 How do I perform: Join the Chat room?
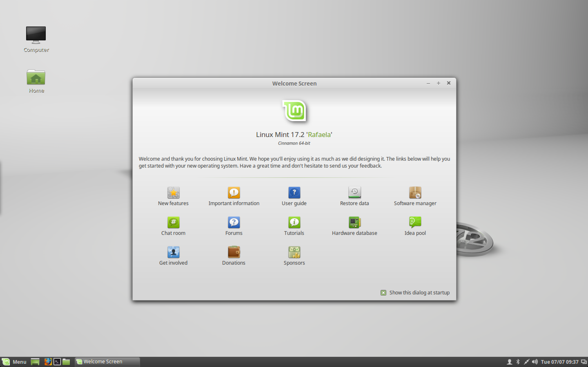(x=173, y=222)
